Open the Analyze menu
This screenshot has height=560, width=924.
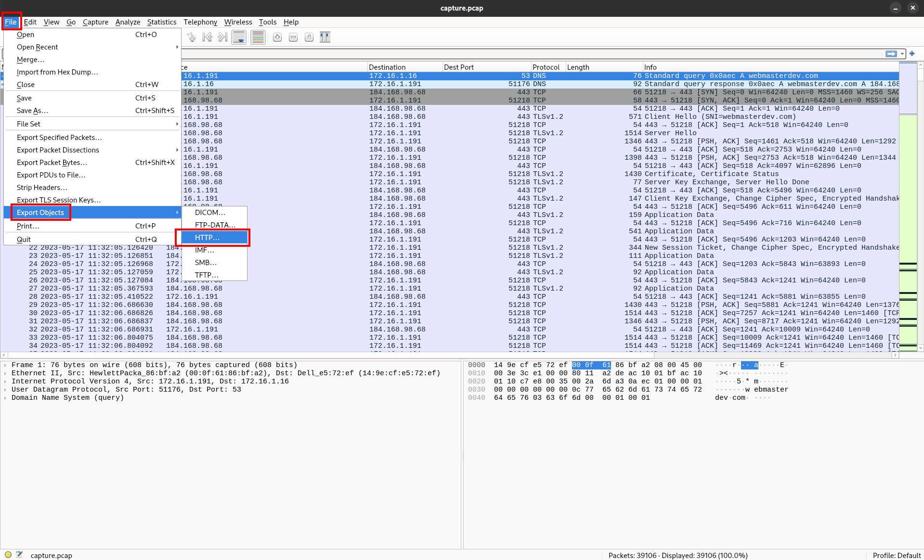click(x=128, y=22)
